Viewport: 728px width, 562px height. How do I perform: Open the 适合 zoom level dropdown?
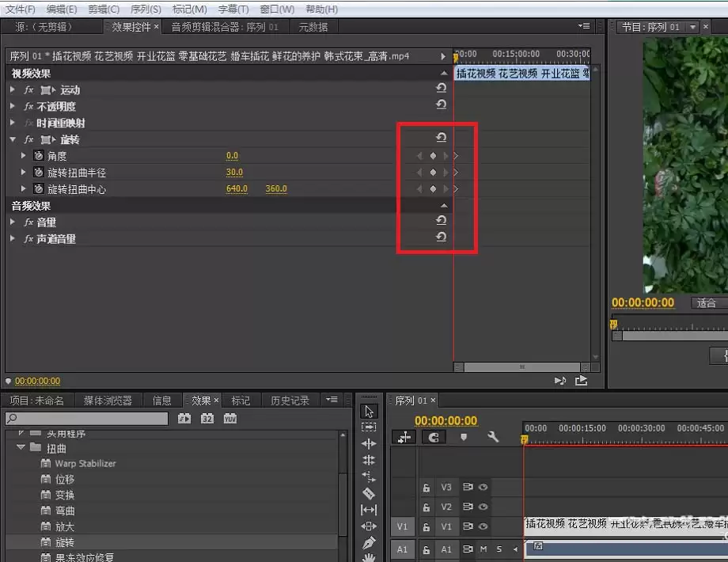[x=709, y=303]
